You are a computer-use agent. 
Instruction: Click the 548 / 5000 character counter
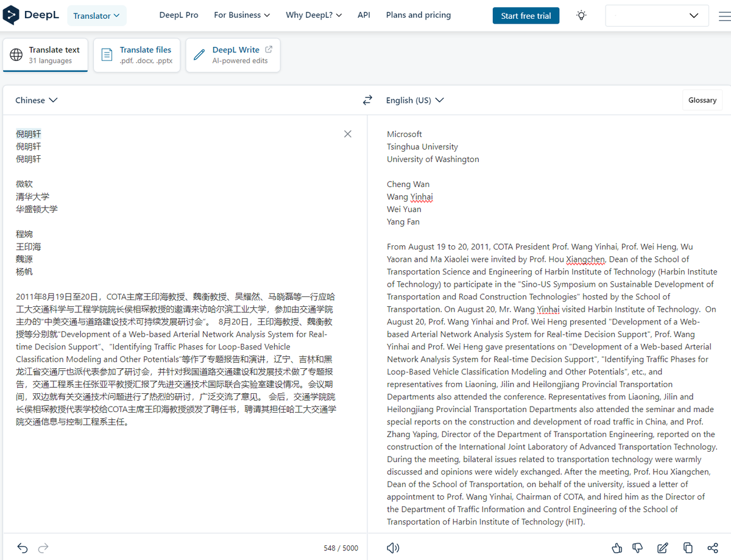pyautogui.click(x=341, y=548)
